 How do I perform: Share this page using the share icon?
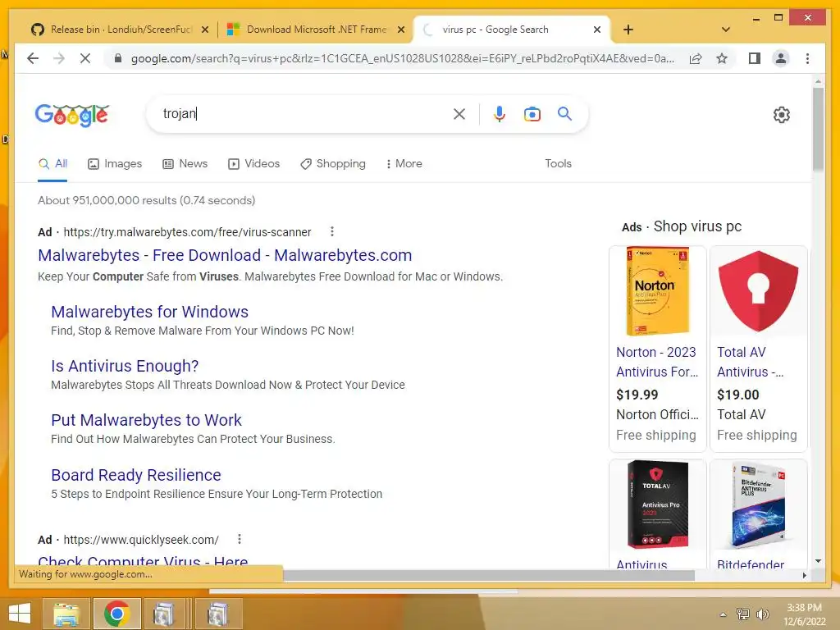(696, 58)
